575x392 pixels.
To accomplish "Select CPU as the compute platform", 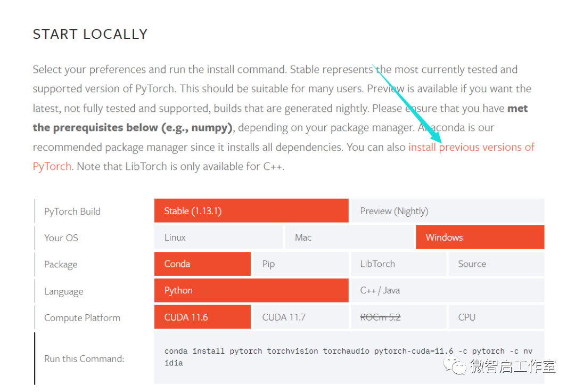I will tap(496, 317).
